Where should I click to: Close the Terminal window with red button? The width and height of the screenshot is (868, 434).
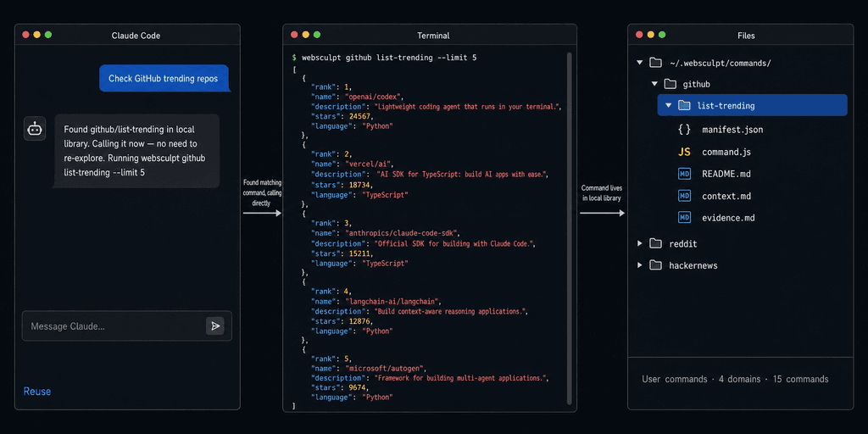point(294,34)
